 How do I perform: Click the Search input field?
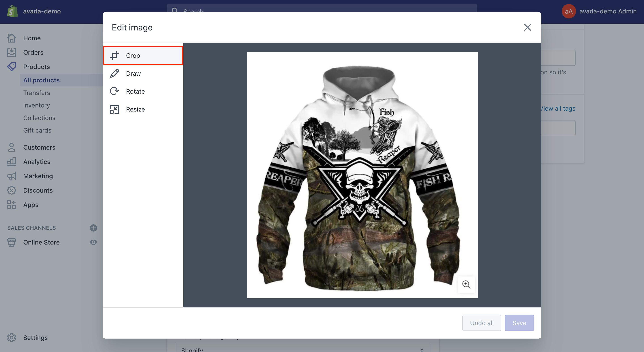click(322, 10)
